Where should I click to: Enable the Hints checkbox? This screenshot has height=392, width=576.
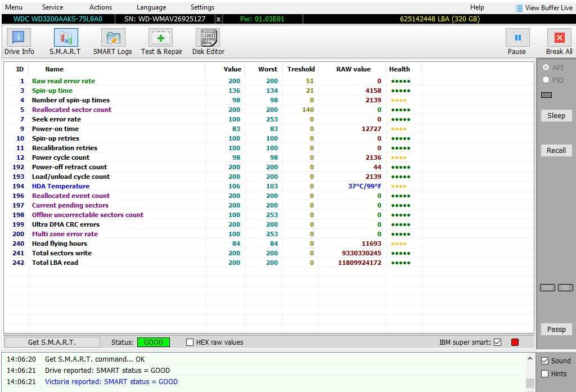544,373
